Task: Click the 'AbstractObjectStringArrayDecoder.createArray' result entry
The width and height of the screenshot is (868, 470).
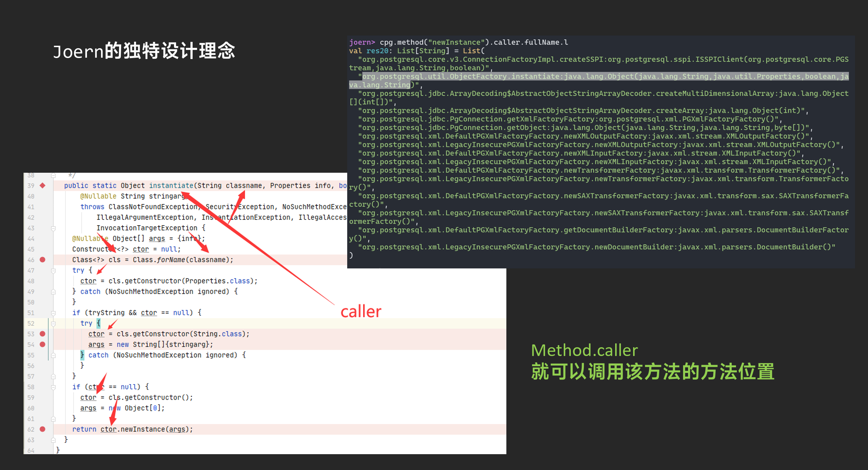Action: pyautogui.click(x=583, y=110)
